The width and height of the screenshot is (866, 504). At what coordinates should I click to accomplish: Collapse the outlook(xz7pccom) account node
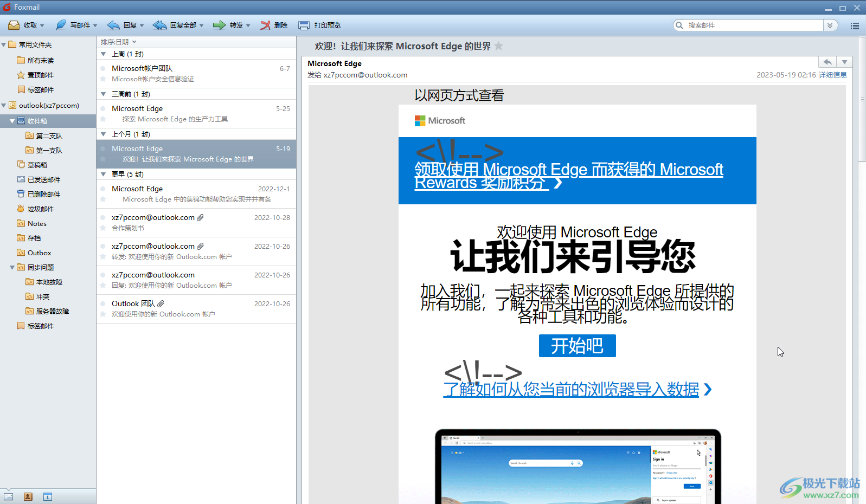[4, 106]
